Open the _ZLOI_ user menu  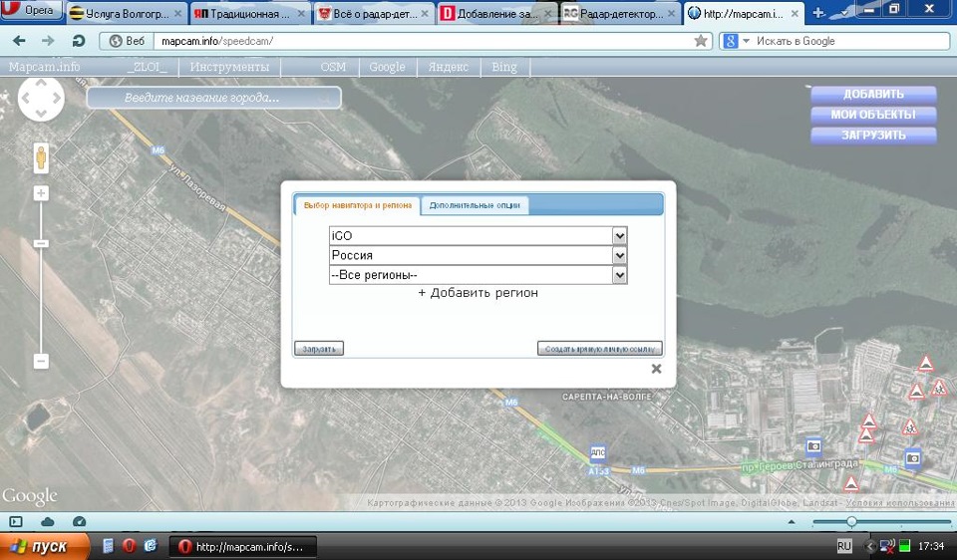147,67
